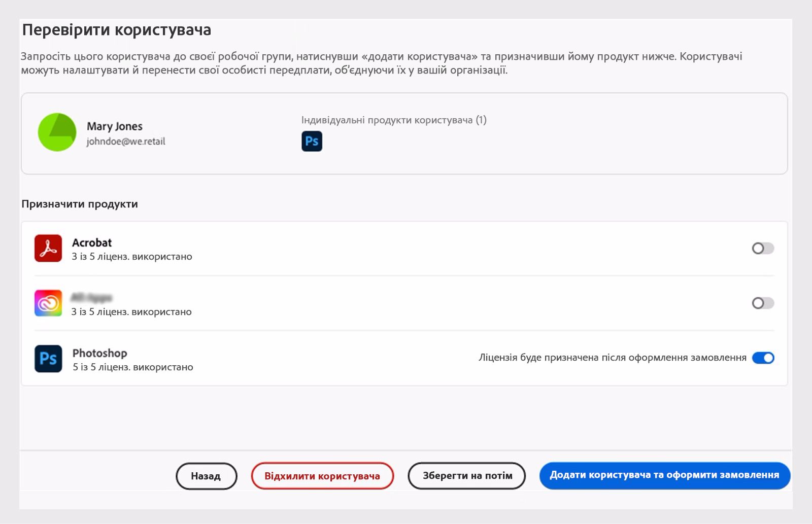Click 'Ліцензія буде призначена після оформлення замовлення' text
The width and height of the screenshot is (812, 524).
[613, 358]
